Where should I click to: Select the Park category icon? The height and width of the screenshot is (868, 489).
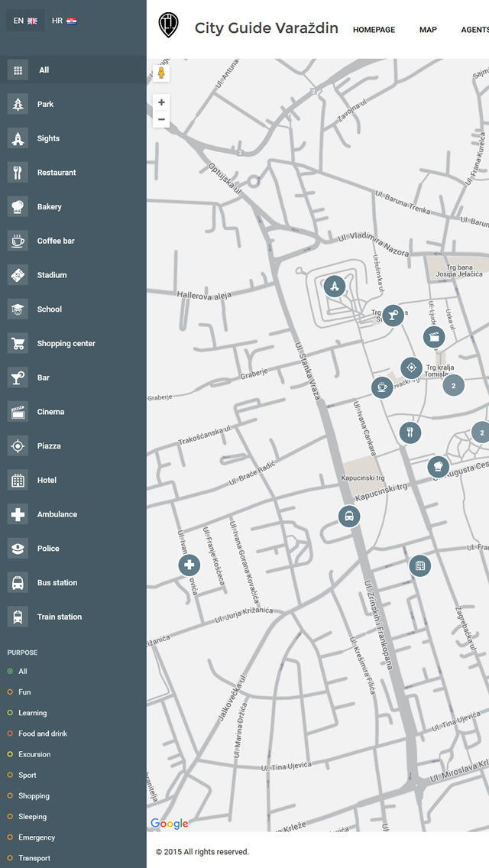click(18, 104)
